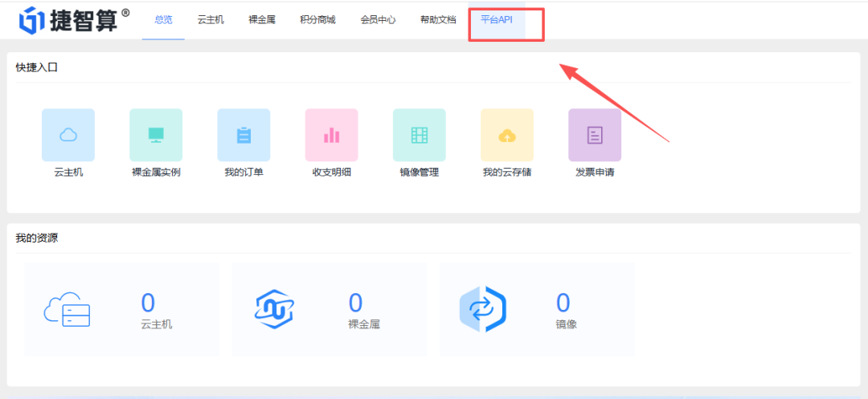This screenshot has height=399, width=868.
Task: Click the 云主机 label under quick entry
Action: (x=68, y=173)
